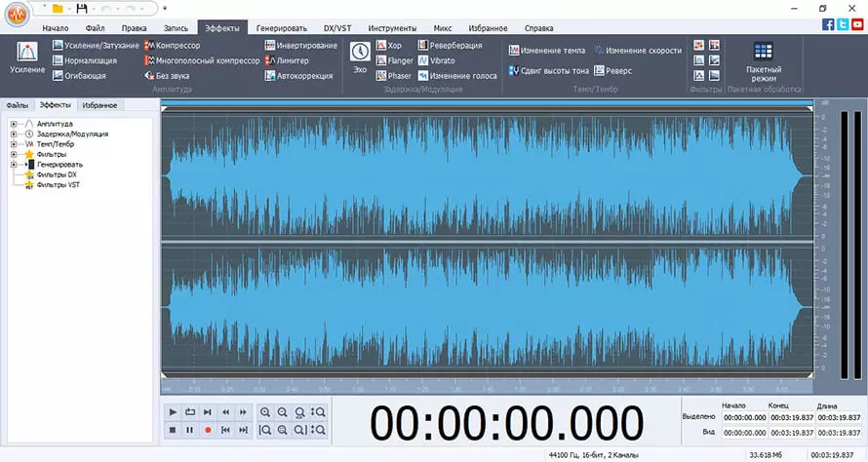The image size is (868, 462).
Task: Click the fast-forward double-arrow button
Action: pos(243,412)
